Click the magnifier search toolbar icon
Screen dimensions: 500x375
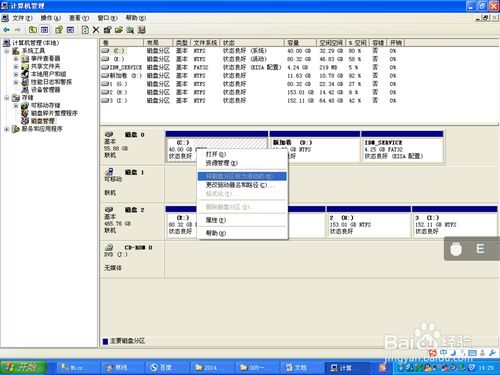[x=130, y=30]
